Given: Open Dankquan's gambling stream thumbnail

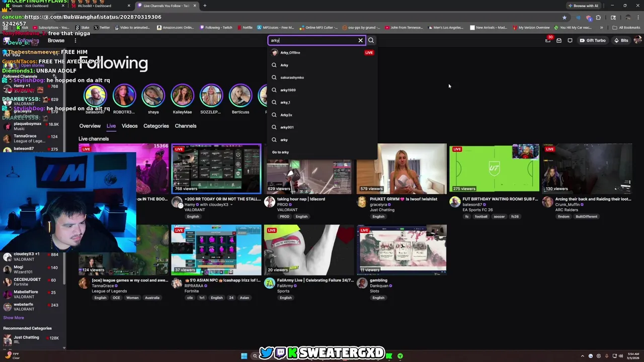Looking at the screenshot, I should (401, 250).
